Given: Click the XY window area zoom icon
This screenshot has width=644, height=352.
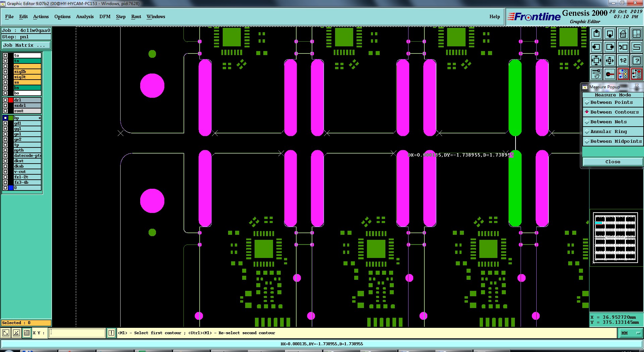Looking at the screenshot, I should coord(637,34).
